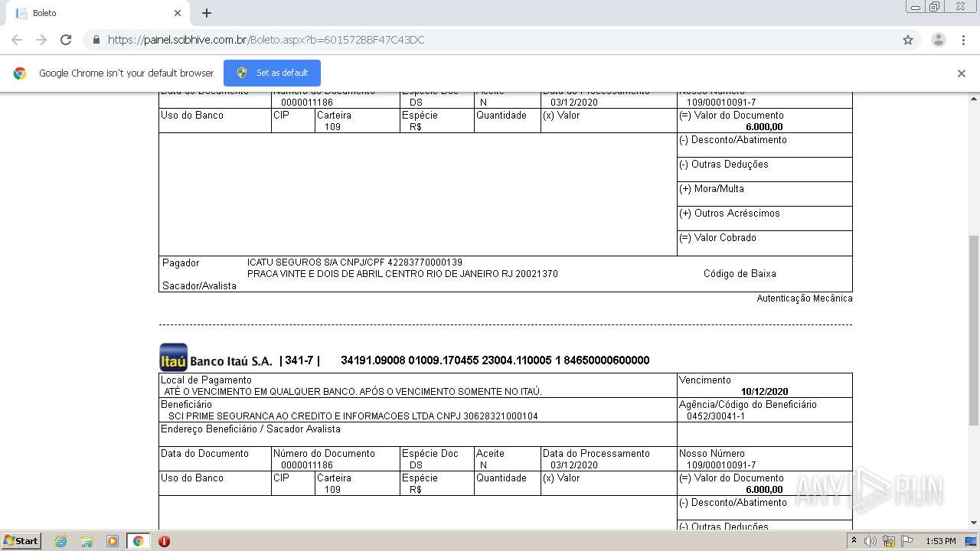Click the bank code 341-7
The image size is (980, 551).
point(299,360)
